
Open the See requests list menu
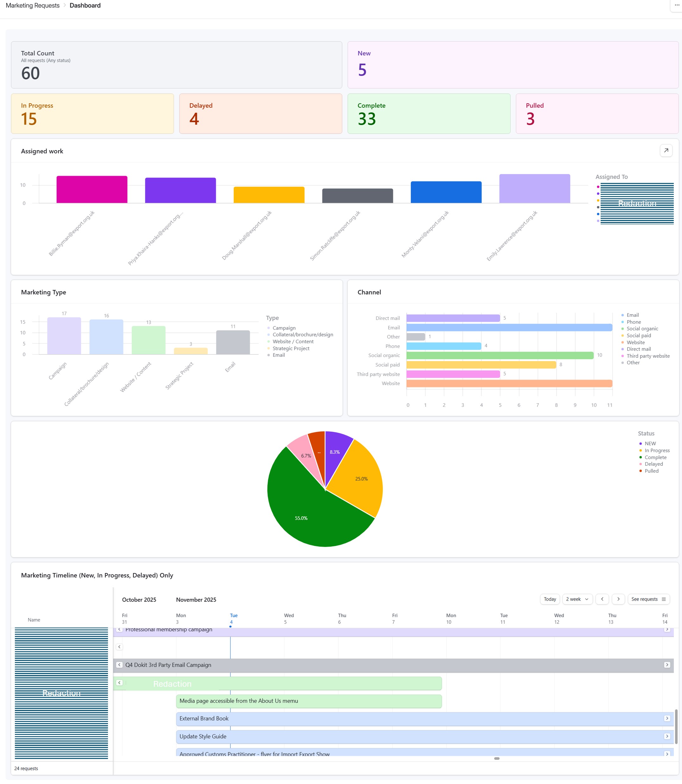648,599
